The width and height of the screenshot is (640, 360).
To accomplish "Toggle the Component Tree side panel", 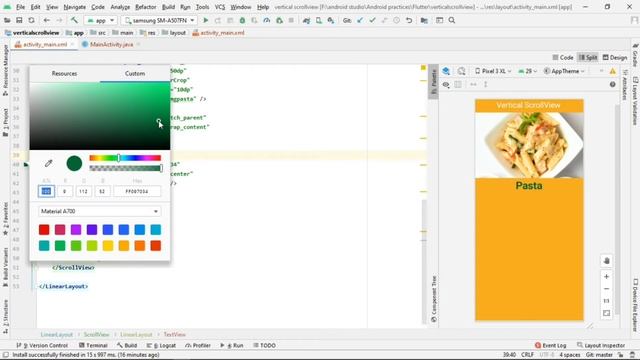I will click(433, 299).
